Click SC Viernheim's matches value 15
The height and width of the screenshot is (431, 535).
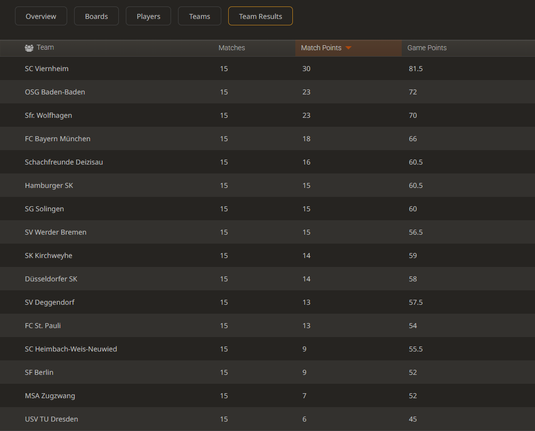224,69
